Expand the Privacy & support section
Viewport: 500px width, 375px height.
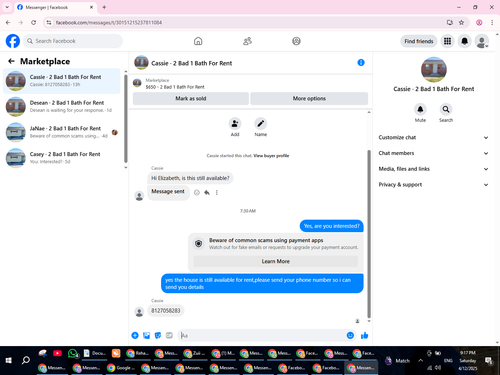(433, 184)
